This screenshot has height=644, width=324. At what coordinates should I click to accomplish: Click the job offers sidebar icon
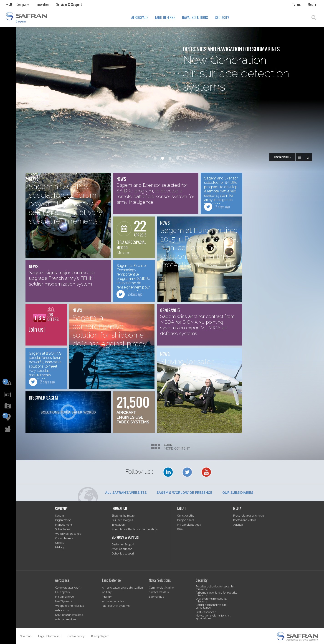coord(7,383)
